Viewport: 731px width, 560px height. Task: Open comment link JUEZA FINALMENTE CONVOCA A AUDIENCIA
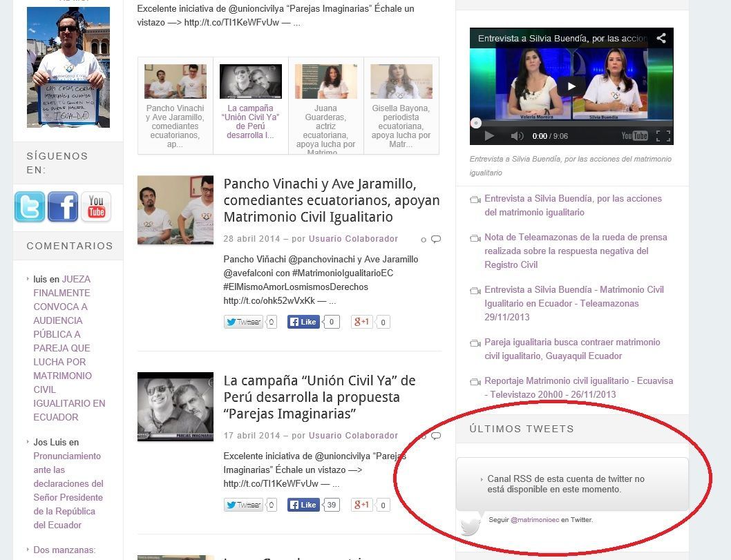tap(69, 348)
